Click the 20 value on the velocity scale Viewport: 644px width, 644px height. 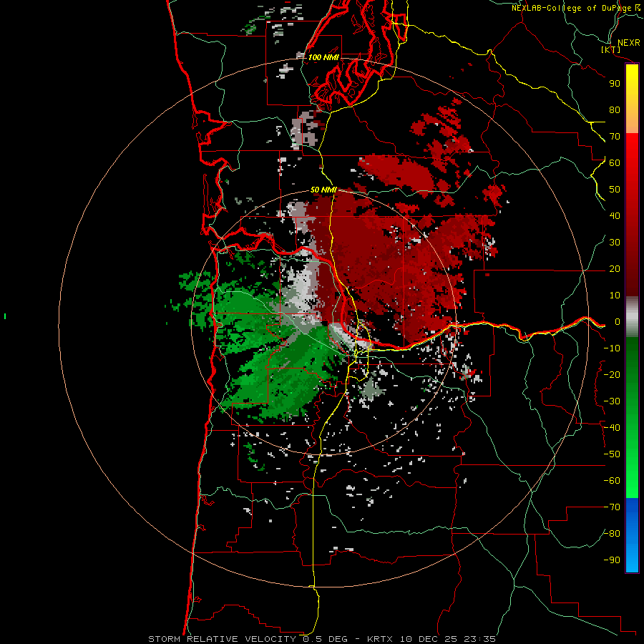[x=615, y=268]
